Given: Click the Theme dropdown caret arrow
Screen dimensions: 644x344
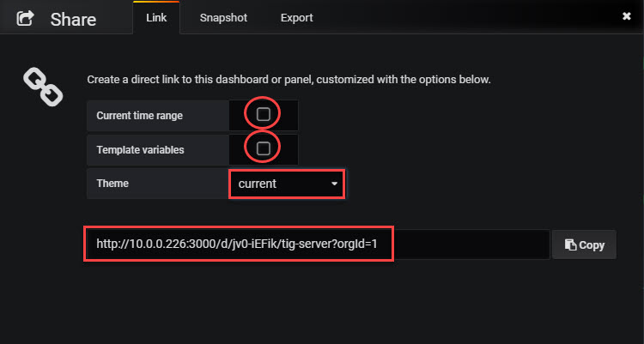Looking at the screenshot, I should pyautogui.click(x=334, y=184).
